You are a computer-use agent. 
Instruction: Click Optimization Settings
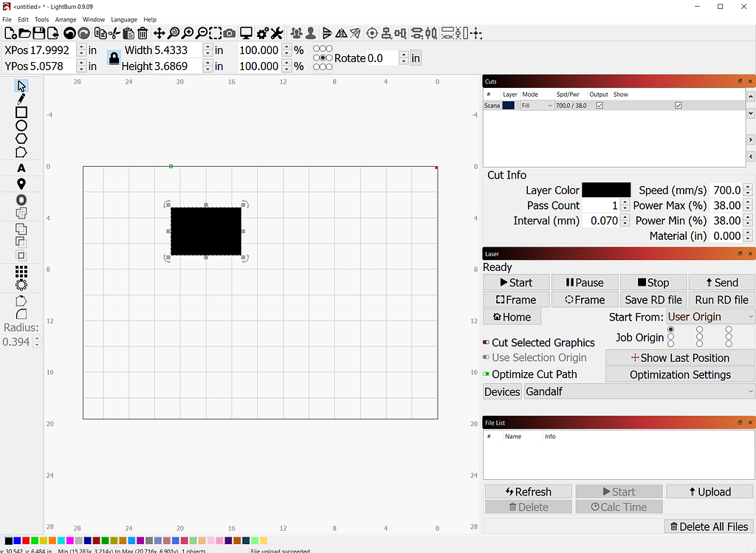click(679, 374)
